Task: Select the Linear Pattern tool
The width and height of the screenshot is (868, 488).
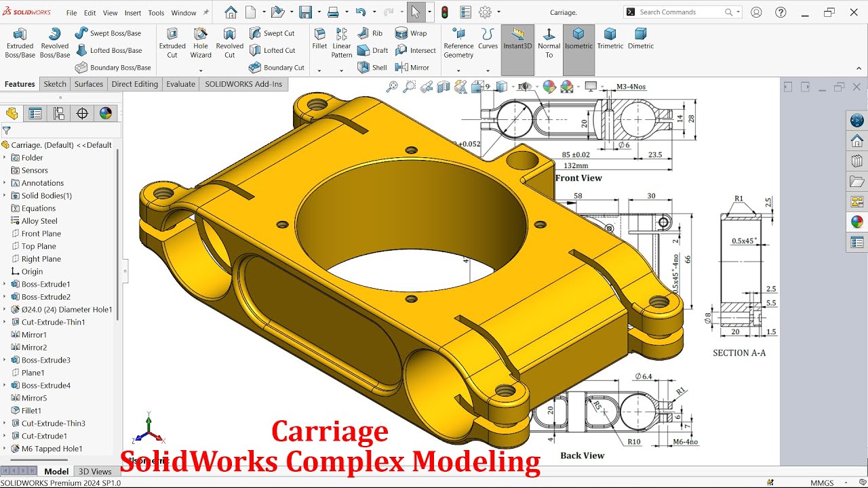Action: click(x=342, y=43)
